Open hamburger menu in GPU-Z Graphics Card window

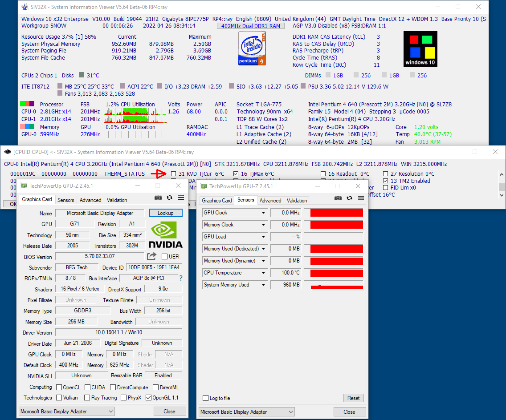pyautogui.click(x=181, y=198)
